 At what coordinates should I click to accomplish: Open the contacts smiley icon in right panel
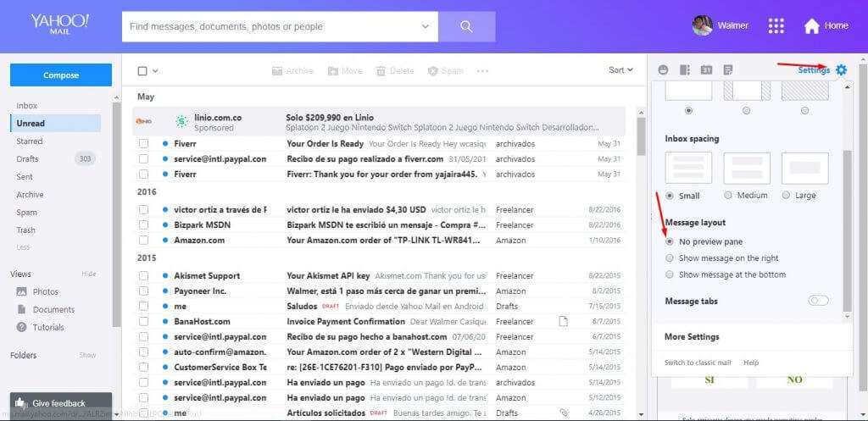click(x=663, y=69)
